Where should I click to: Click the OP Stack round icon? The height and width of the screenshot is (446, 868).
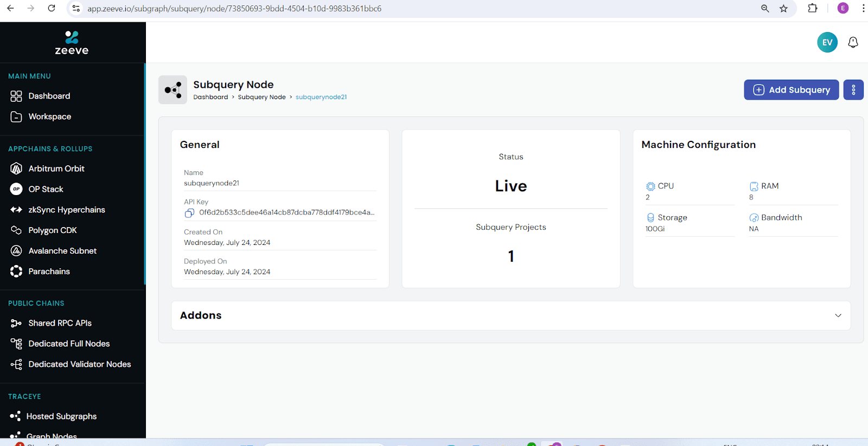click(x=16, y=189)
